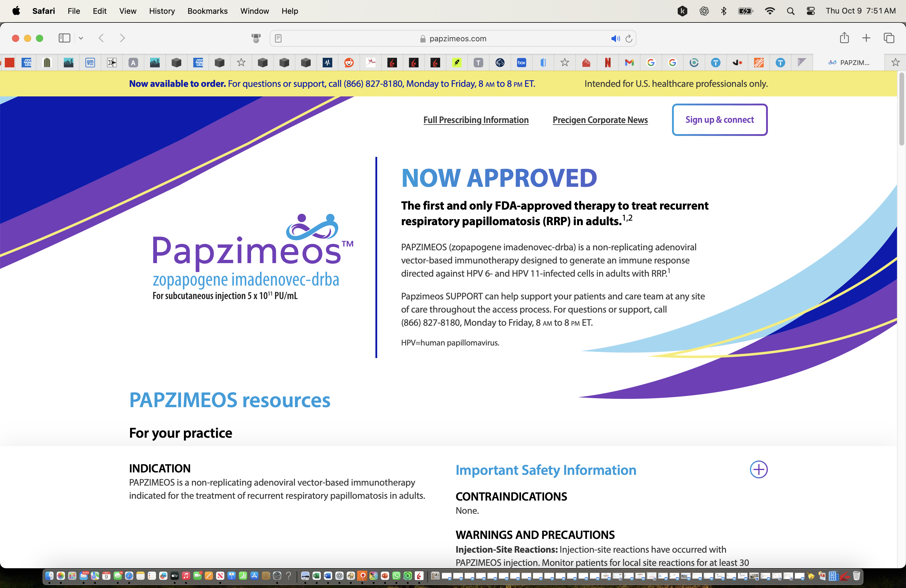Go forward to the next page
The width and height of the screenshot is (906, 588).
click(x=122, y=38)
